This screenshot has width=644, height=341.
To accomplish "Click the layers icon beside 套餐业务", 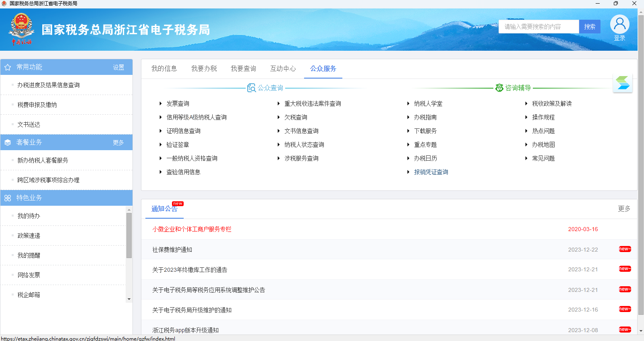I will coord(8,143).
